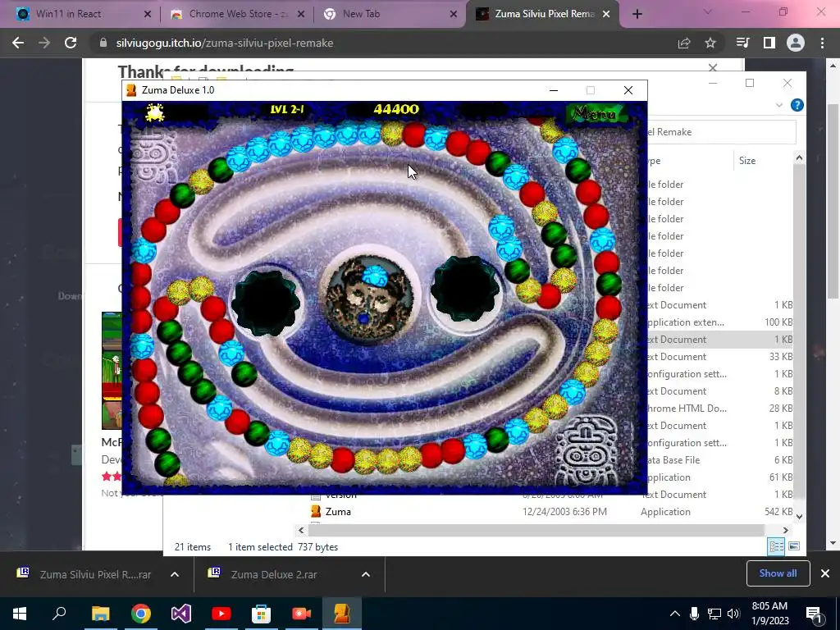Go forward in Chrome
The width and height of the screenshot is (840, 630).
coord(44,43)
